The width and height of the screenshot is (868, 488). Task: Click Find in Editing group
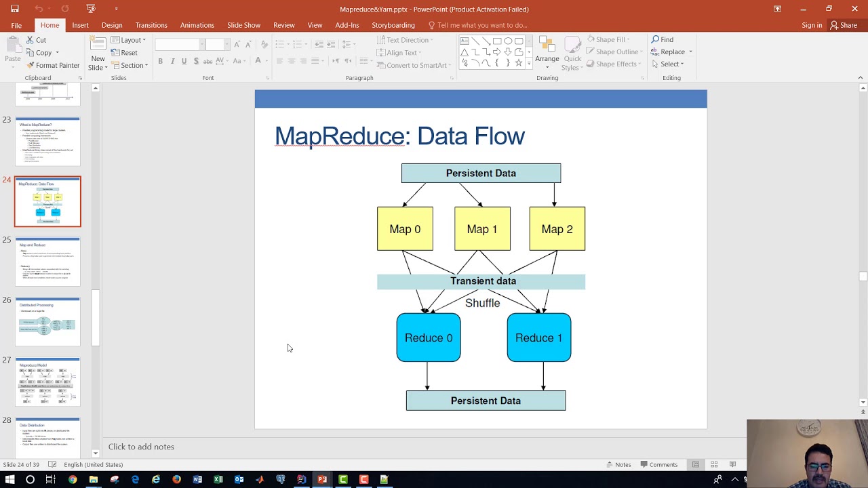[x=663, y=39]
